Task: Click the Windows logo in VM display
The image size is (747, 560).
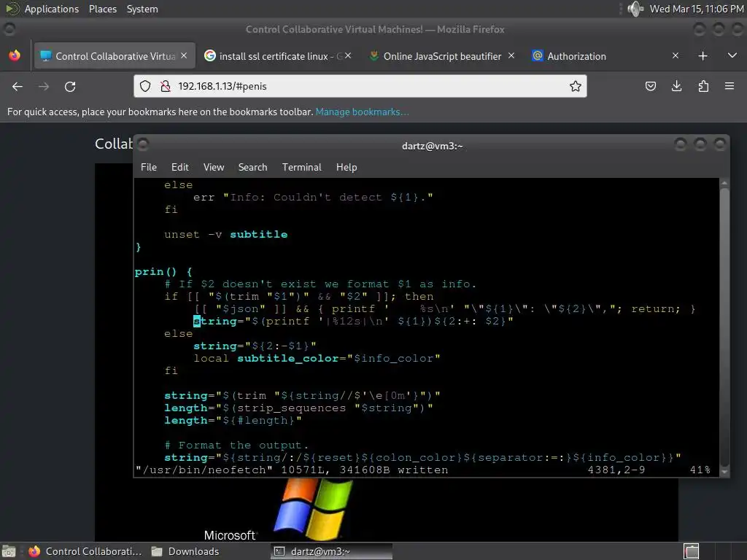Action: [314, 510]
